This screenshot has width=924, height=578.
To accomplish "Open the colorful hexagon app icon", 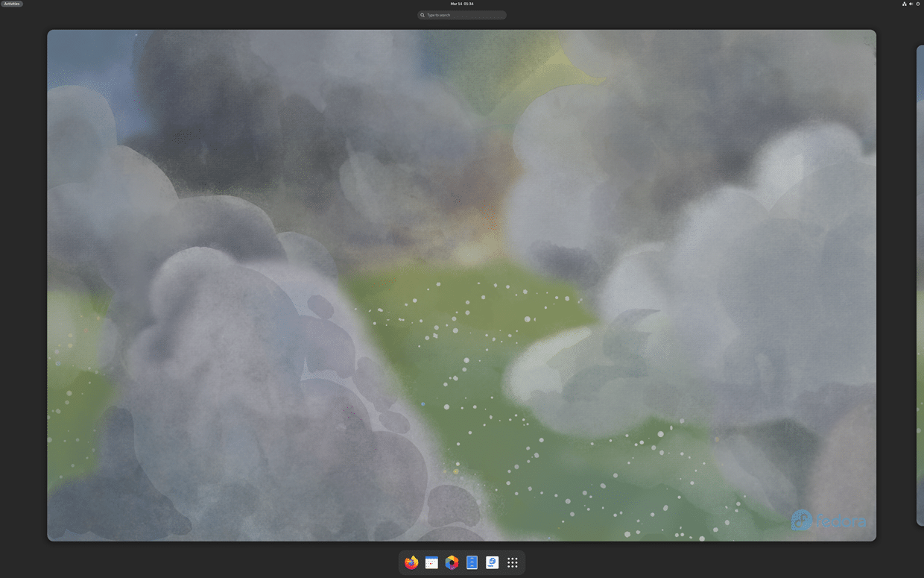I will [452, 563].
